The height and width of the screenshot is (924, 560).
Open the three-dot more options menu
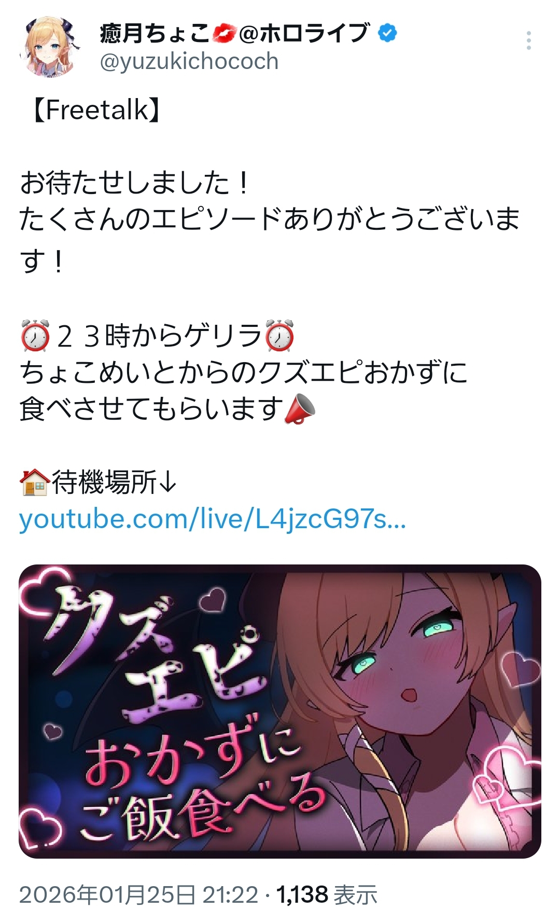point(528,40)
